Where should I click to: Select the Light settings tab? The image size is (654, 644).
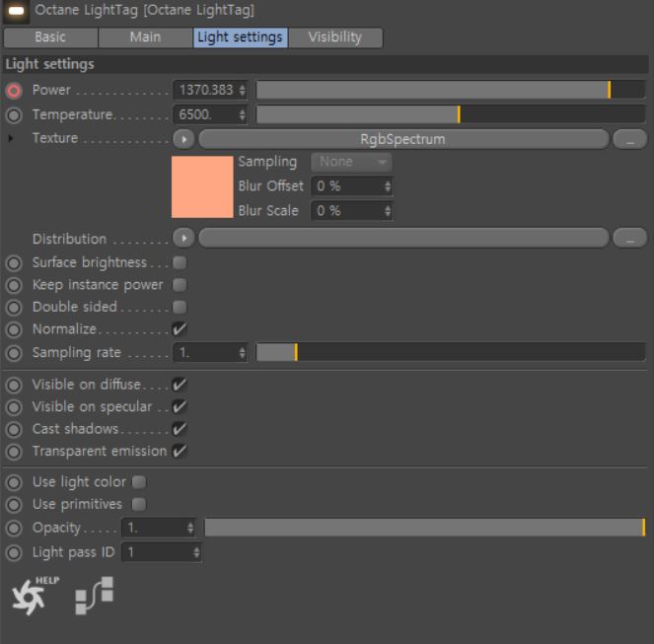click(241, 37)
